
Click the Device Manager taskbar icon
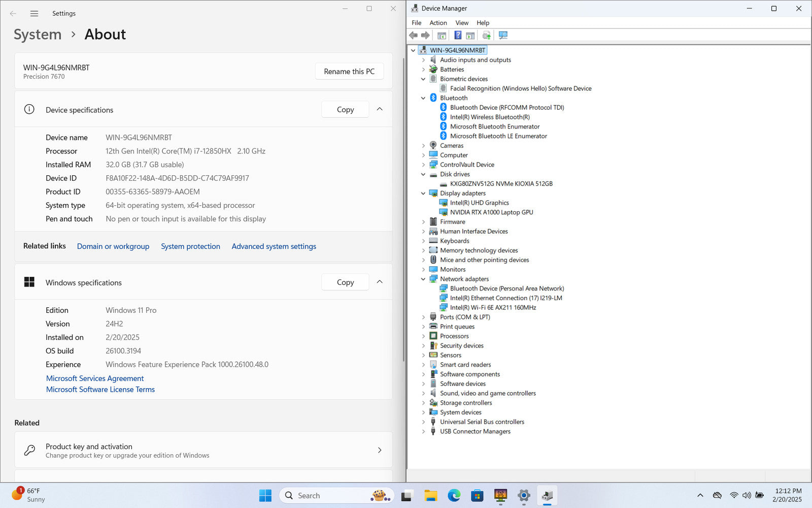[x=547, y=496]
